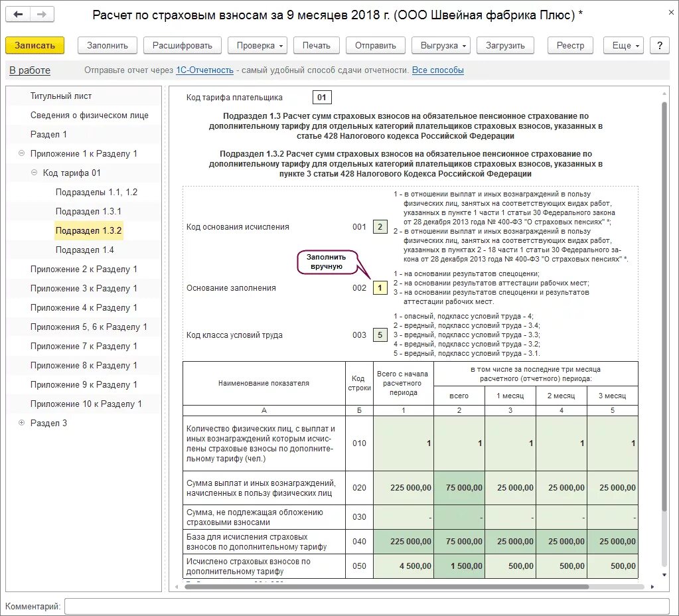
Task: Select Приложение 2 к Разделу 1
Action: click(84, 269)
